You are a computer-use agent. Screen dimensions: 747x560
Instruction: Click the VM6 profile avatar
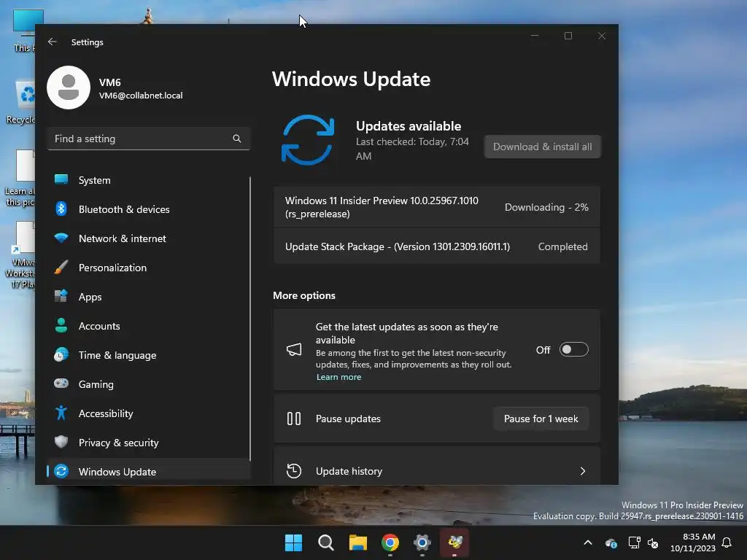[x=69, y=87]
